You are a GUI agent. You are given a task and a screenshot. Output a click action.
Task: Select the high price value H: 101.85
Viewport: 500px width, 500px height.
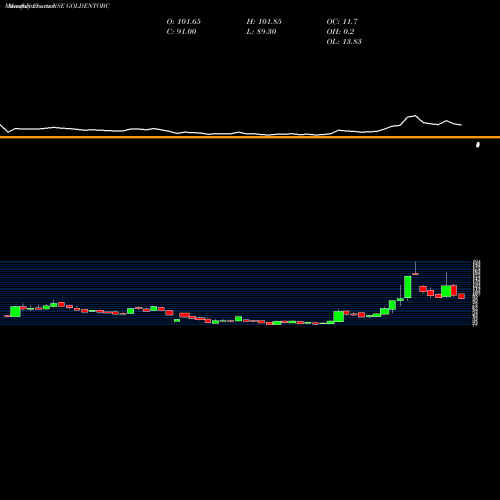pyautogui.click(x=264, y=22)
